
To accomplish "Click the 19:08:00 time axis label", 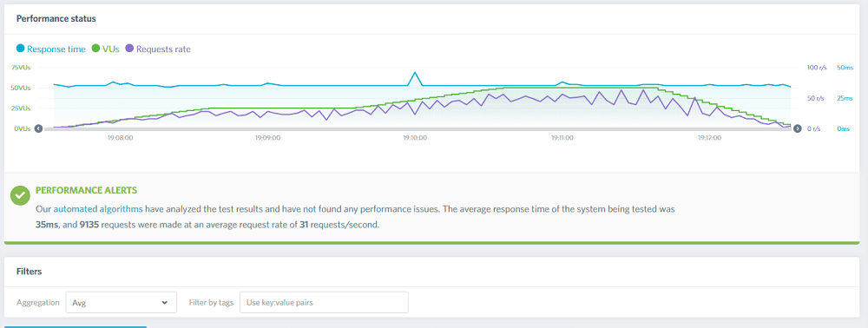I will click(120, 138).
